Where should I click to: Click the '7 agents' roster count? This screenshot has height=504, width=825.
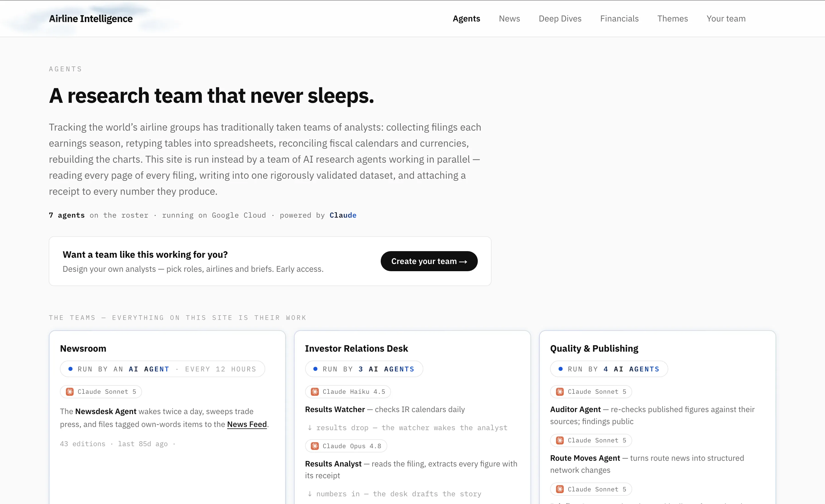(x=67, y=215)
